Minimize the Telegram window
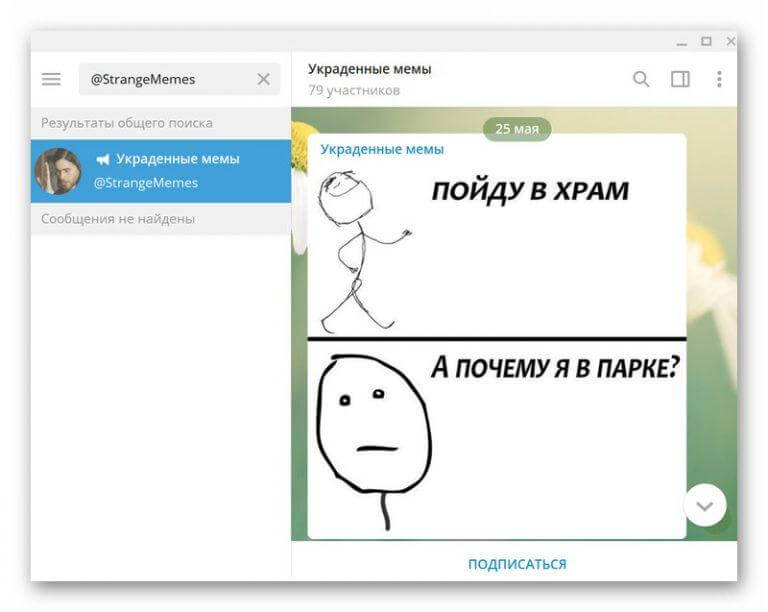The image size is (768, 612). [x=681, y=41]
